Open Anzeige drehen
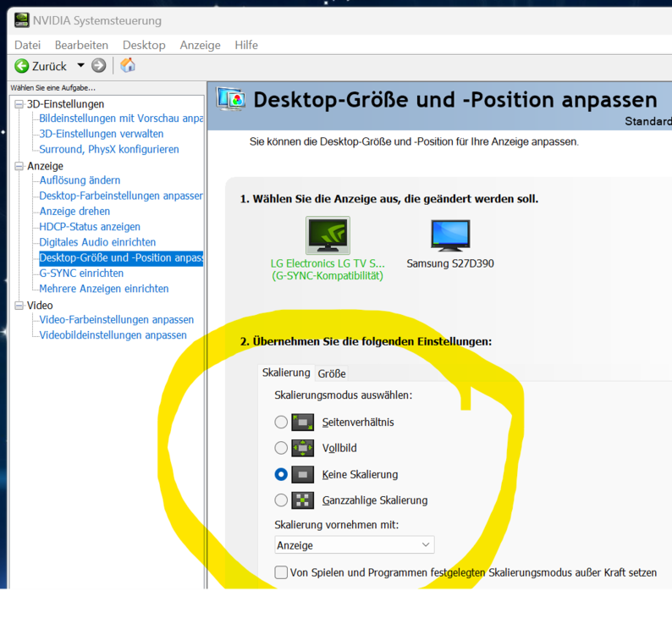The height and width of the screenshot is (635, 672). click(x=74, y=211)
